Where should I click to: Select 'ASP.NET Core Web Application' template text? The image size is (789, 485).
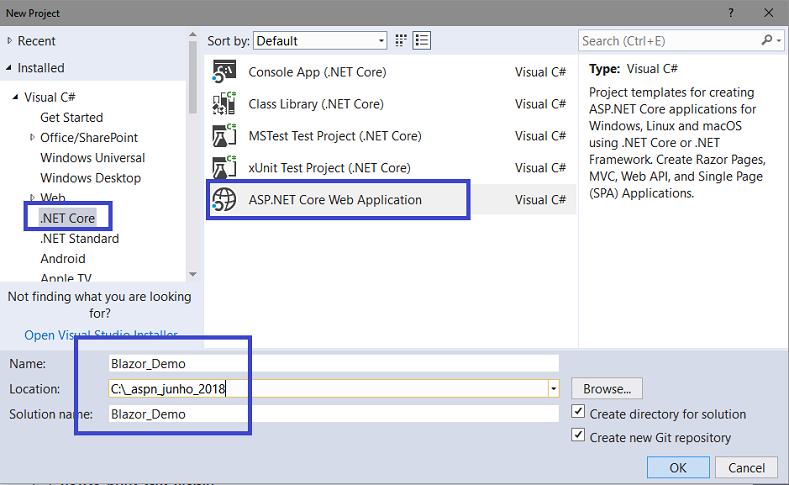coord(335,200)
